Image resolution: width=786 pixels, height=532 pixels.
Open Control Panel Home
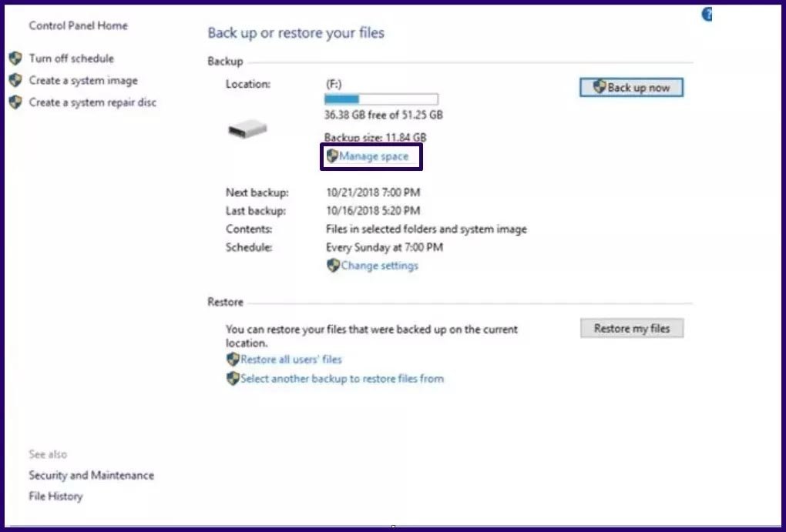coord(78,25)
